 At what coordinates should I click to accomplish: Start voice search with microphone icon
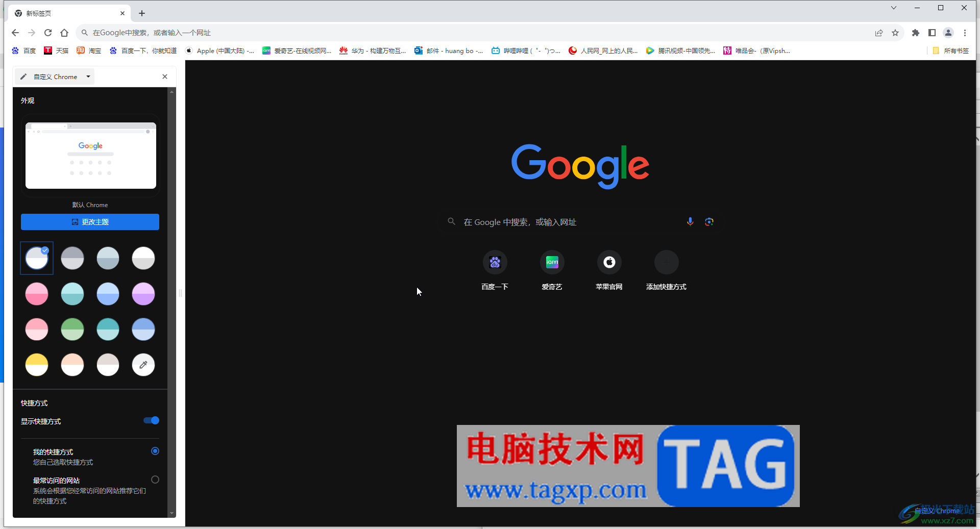point(690,221)
